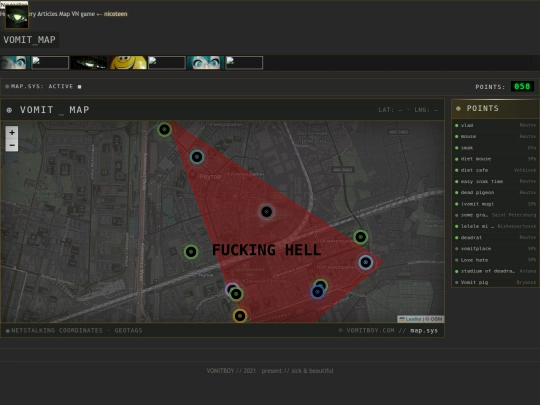The height and width of the screenshot is (405, 540).
Task: Click the diet mouse point row
Action: click(x=495, y=159)
